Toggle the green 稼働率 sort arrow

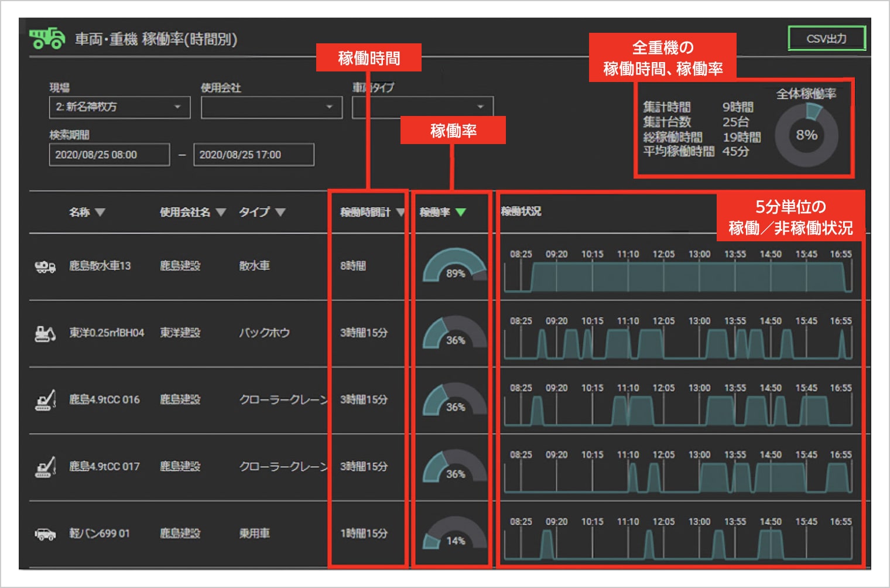tap(461, 212)
